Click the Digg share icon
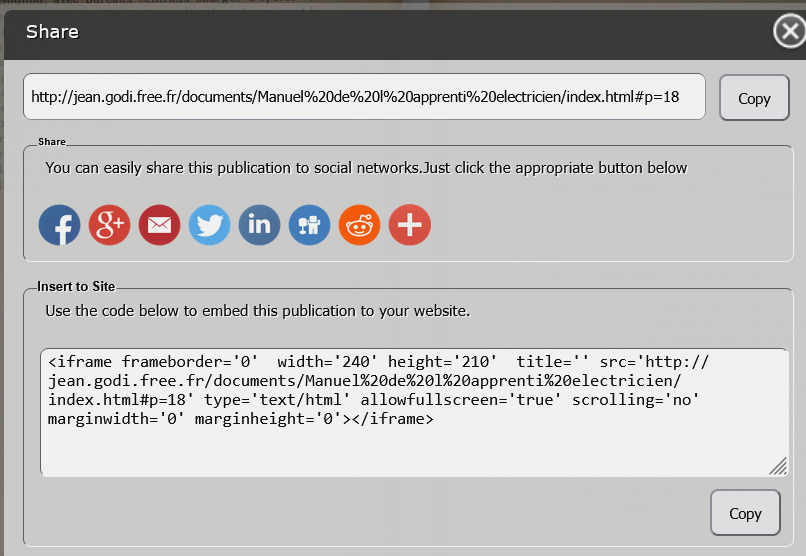This screenshot has width=806, height=556. pyautogui.click(x=310, y=225)
